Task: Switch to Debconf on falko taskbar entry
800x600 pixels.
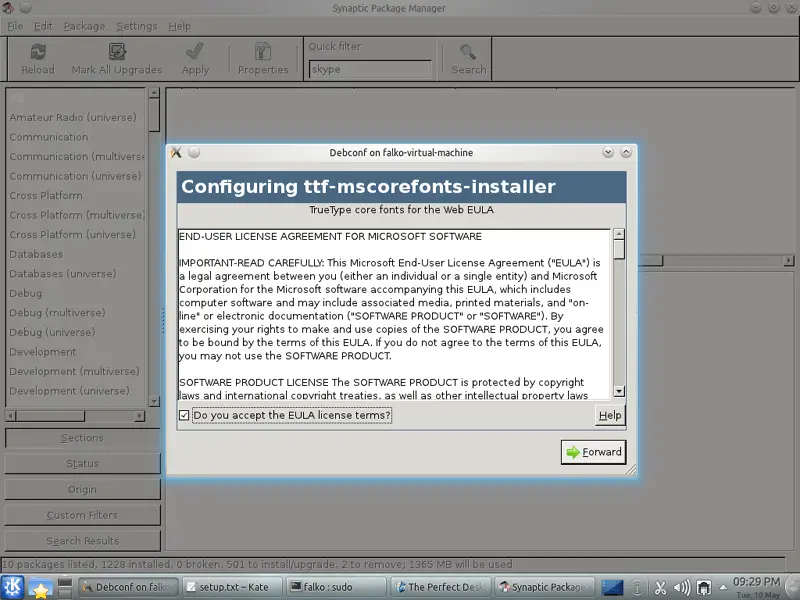Action: click(x=128, y=587)
